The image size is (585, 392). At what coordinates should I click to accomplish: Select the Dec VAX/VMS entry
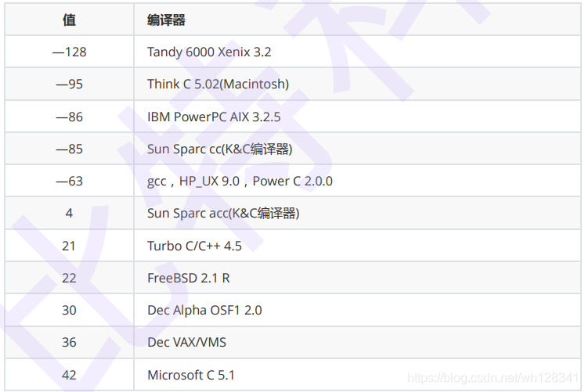(x=186, y=342)
